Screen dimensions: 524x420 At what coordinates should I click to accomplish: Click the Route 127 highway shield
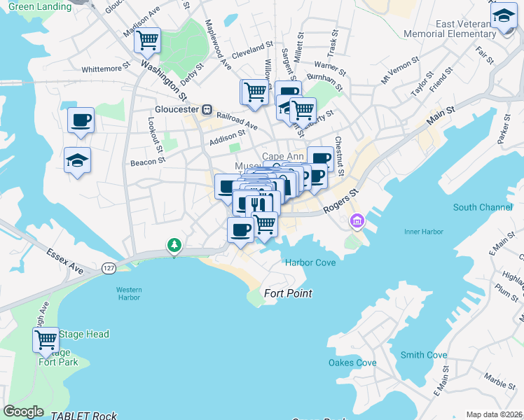tap(109, 268)
